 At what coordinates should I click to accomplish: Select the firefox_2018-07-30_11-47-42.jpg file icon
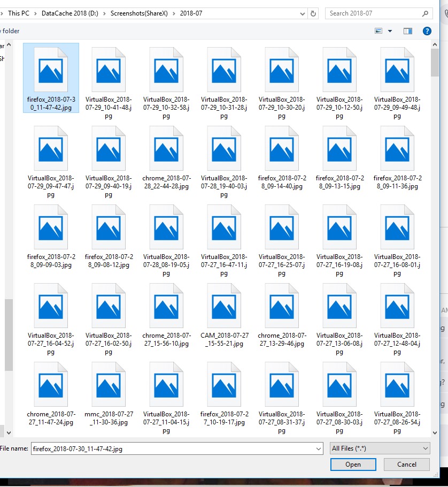[51, 69]
